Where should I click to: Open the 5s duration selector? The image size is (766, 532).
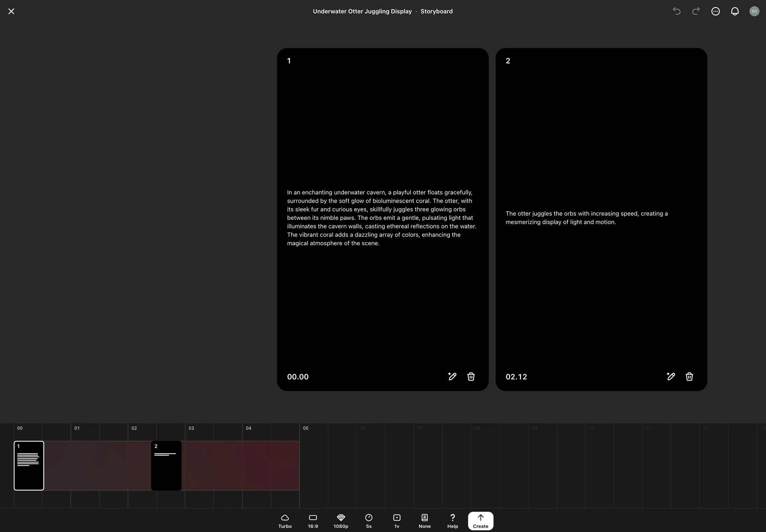pyautogui.click(x=369, y=521)
